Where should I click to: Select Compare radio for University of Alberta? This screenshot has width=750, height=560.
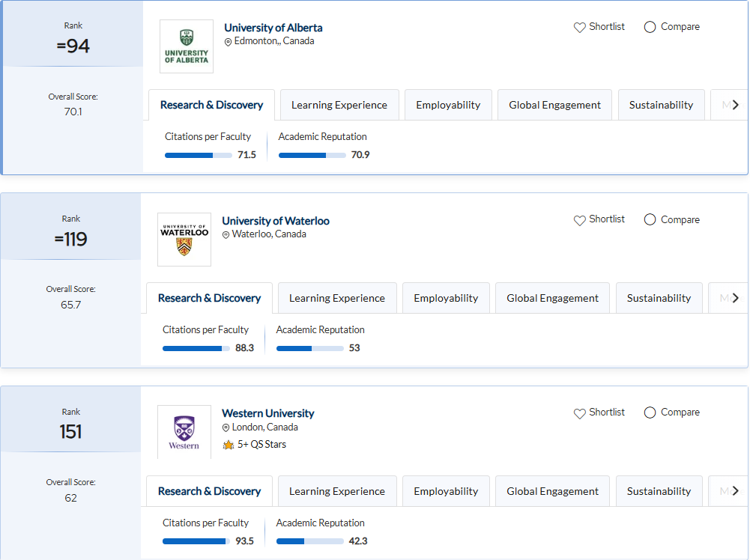(x=650, y=27)
